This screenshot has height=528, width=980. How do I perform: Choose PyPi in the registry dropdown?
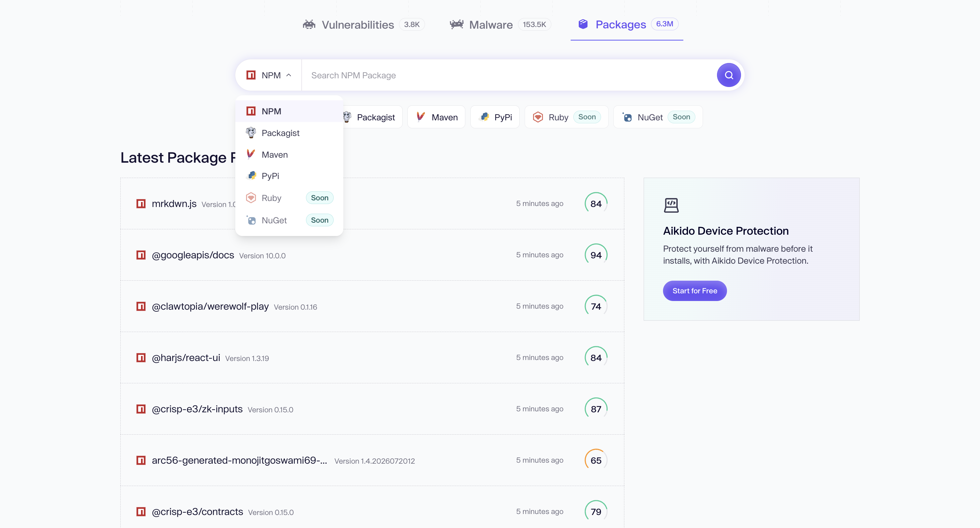coord(289,176)
